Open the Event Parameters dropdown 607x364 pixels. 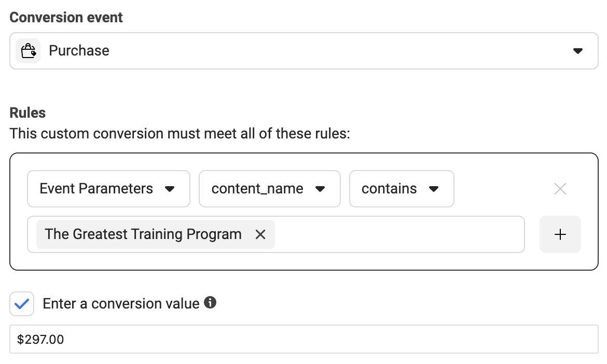108,189
